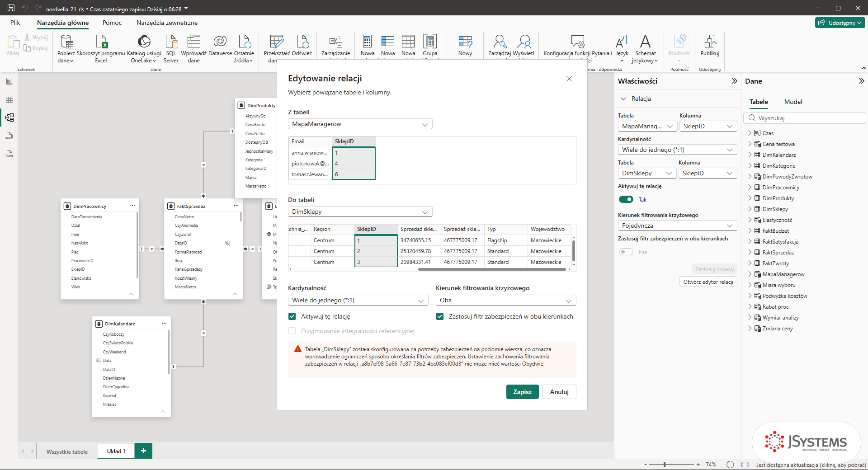Click Otwórz edytor relacji button
This screenshot has height=470, width=868.
tap(708, 282)
